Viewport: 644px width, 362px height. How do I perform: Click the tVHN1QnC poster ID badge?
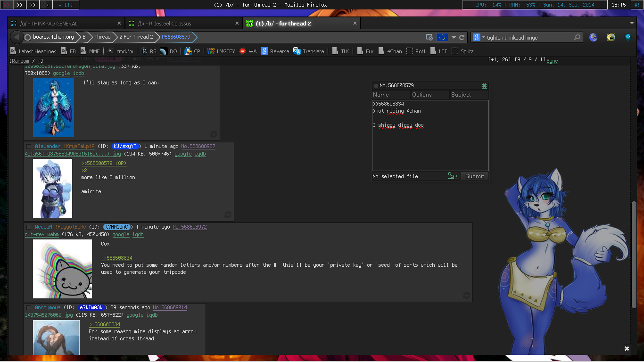point(116,227)
